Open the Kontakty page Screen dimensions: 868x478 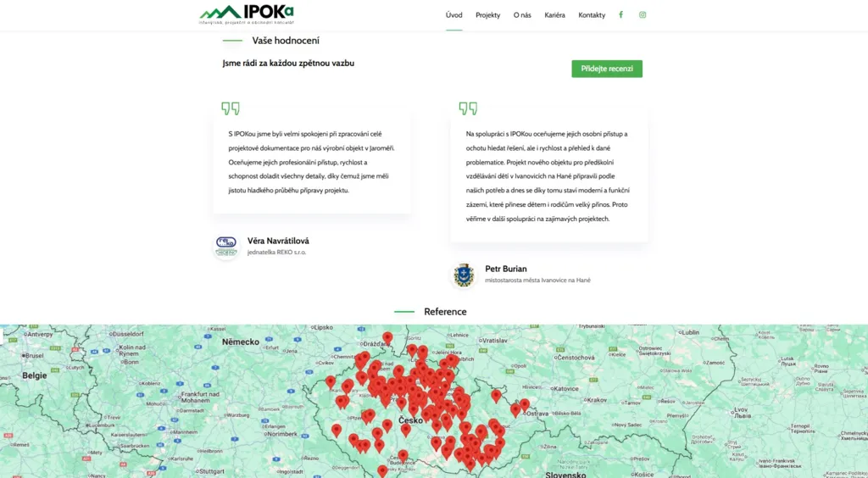(x=592, y=15)
